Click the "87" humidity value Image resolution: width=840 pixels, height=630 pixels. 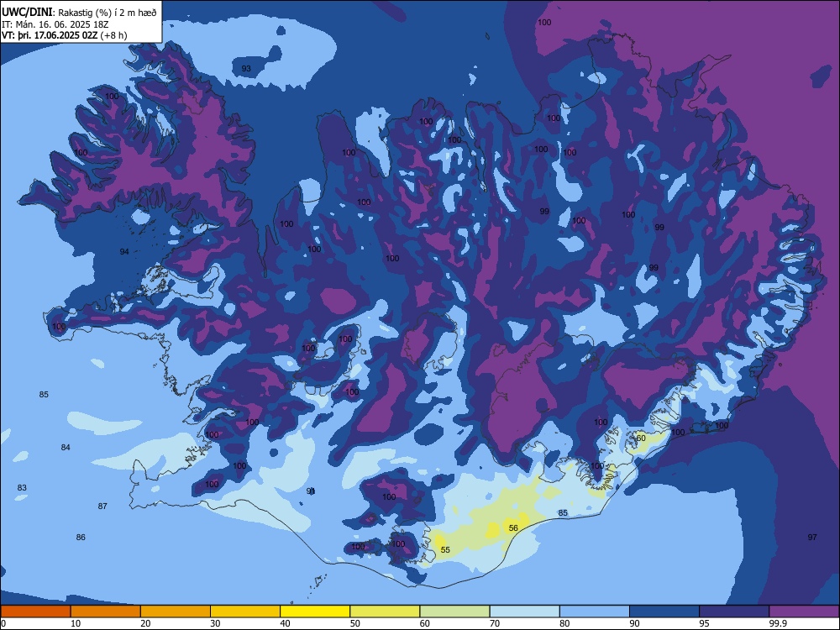point(102,506)
